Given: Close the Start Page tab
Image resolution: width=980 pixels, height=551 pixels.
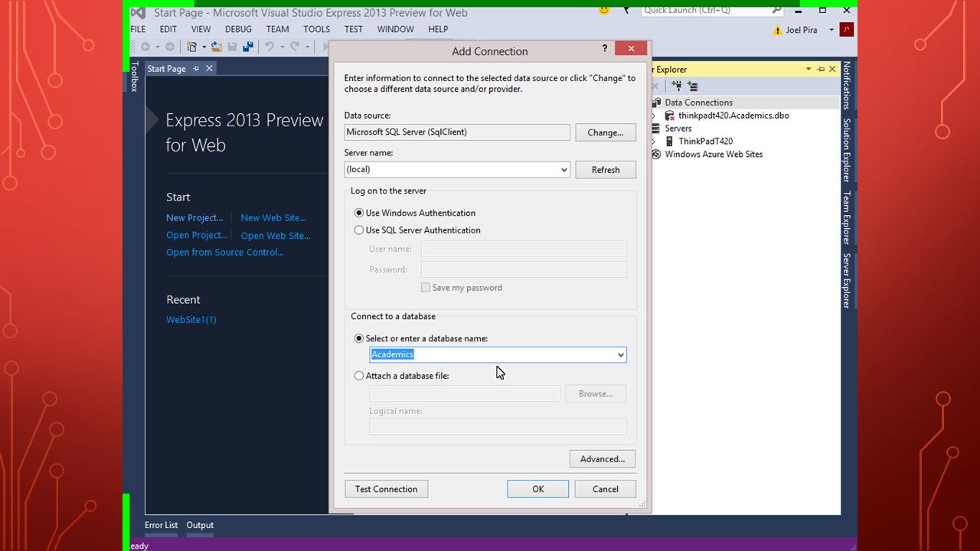Looking at the screenshot, I should pyautogui.click(x=209, y=68).
